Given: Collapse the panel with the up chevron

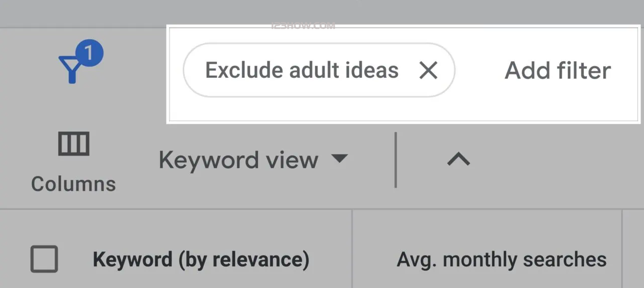Looking at the screenshot, I should pos(458,160).
